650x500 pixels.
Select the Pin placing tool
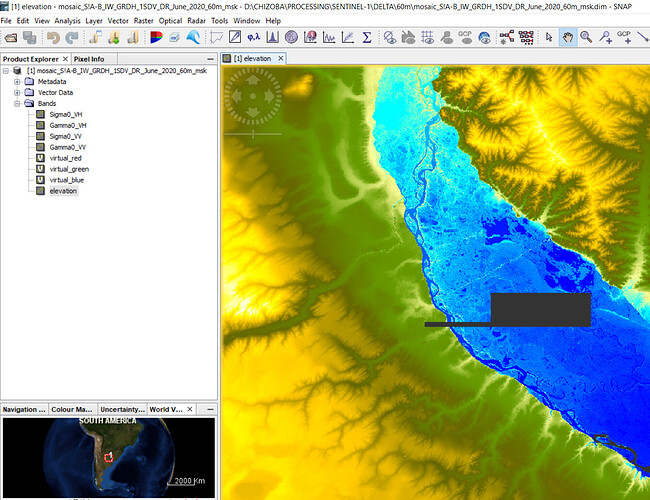(605, 37)
